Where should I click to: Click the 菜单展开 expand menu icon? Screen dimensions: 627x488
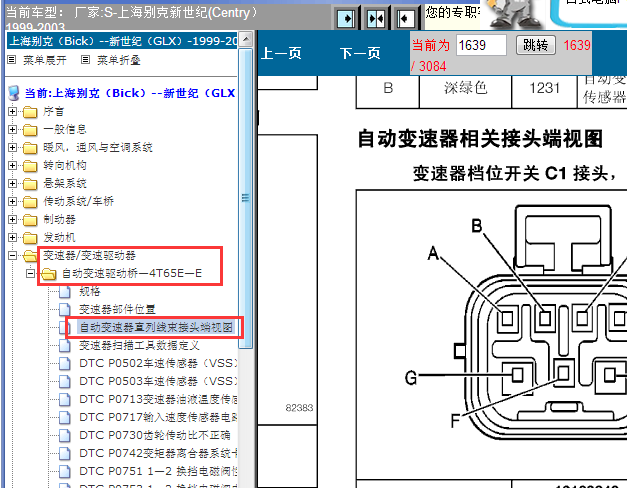(12, 60)
